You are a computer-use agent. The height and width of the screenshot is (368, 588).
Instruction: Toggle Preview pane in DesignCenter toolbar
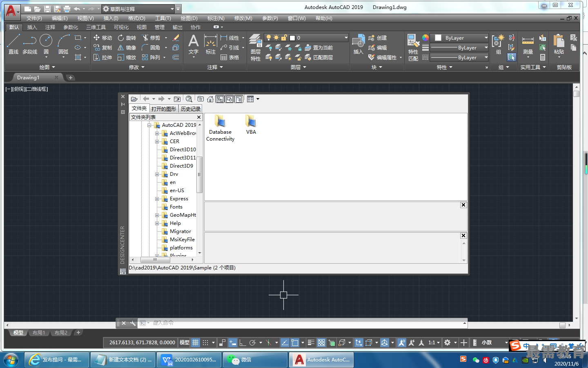coord(229,99)
